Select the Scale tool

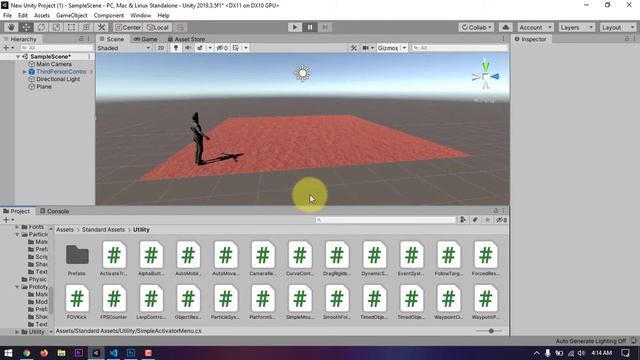click(56, 27)
